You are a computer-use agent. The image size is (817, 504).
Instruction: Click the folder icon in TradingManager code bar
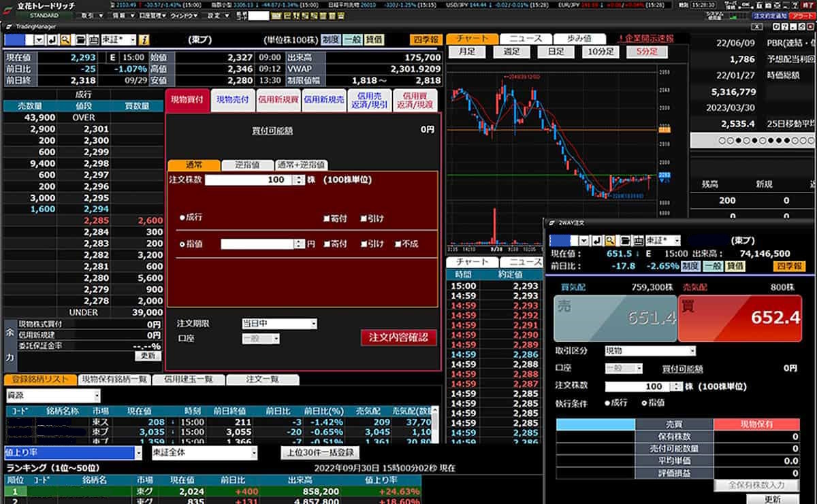pyautogui.click(x=80, y=40)
